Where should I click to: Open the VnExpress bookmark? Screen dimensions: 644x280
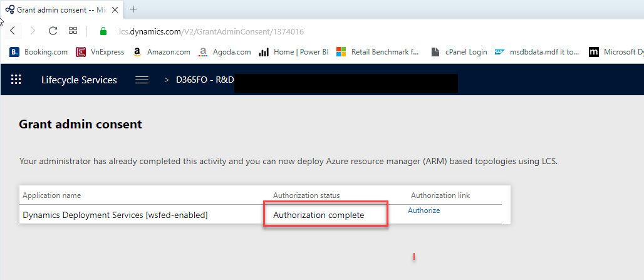pyautogui.click(x=100, y=52)
